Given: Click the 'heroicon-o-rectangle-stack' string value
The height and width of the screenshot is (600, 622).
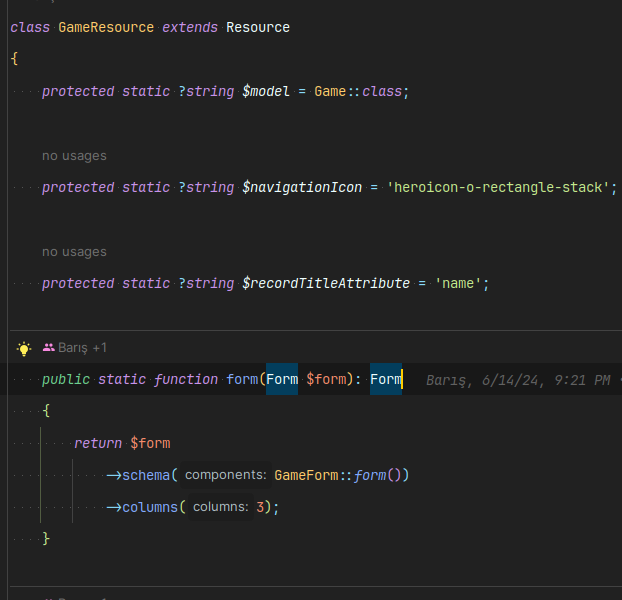Looking at the screenshot, I should click(x=497, y=187).
